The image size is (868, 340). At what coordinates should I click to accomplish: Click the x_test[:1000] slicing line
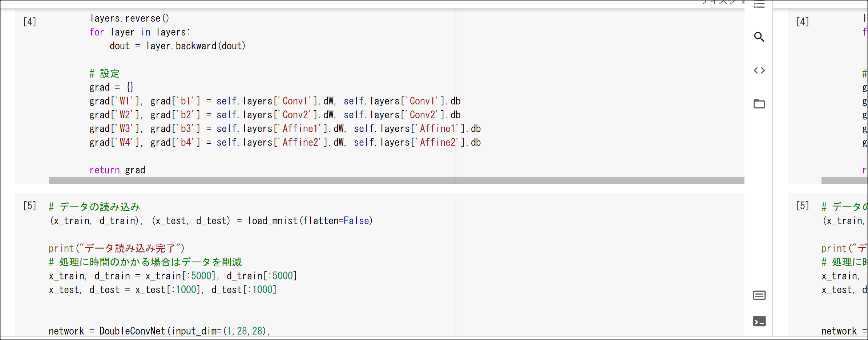coord(163,290)
